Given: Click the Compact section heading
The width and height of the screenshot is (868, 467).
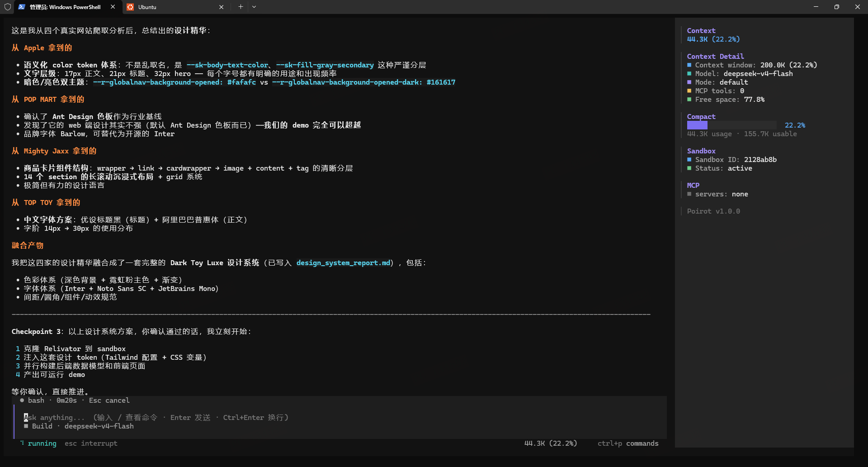Looking at the screenshot, I should (x=701, y=117).
